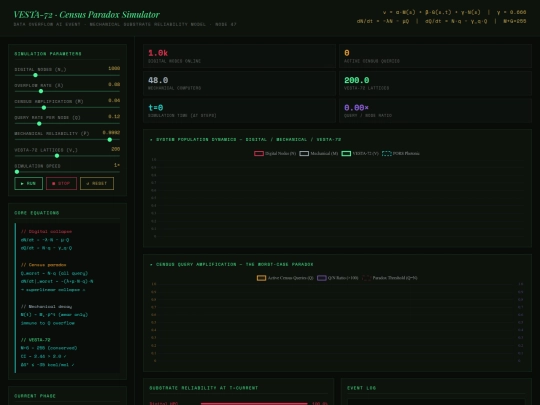Toggle Digital Nodes (N) legend series

pyautogui.click(x=275, y=154)
